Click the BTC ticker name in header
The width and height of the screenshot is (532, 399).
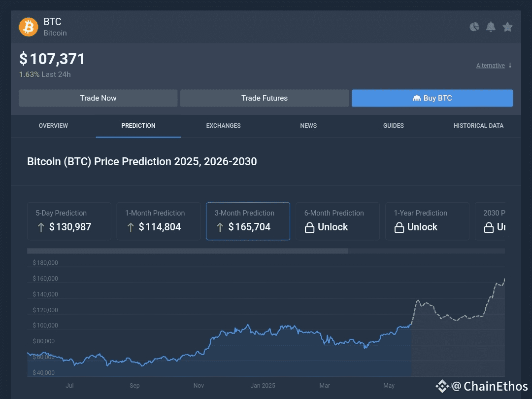(52, 22)
